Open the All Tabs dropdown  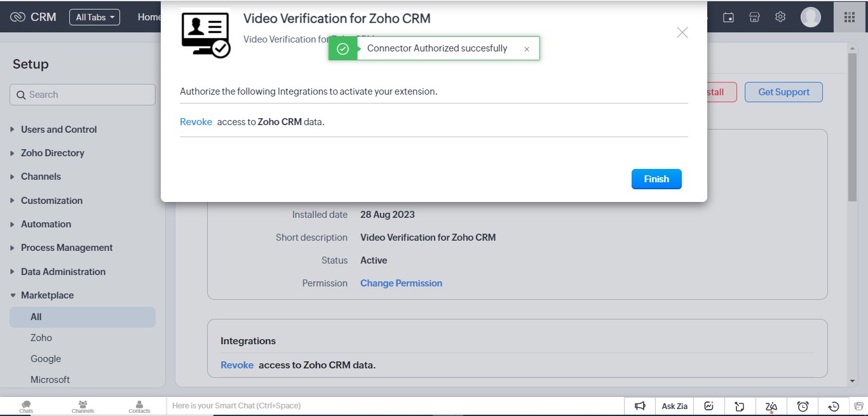pyautogui.click(x=94, y=17)
